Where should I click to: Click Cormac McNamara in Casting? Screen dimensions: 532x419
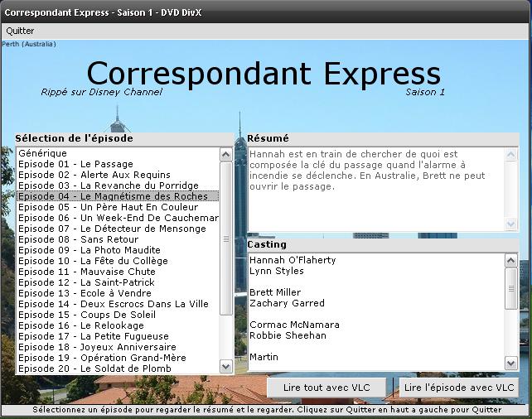click(x=294, y=325)
